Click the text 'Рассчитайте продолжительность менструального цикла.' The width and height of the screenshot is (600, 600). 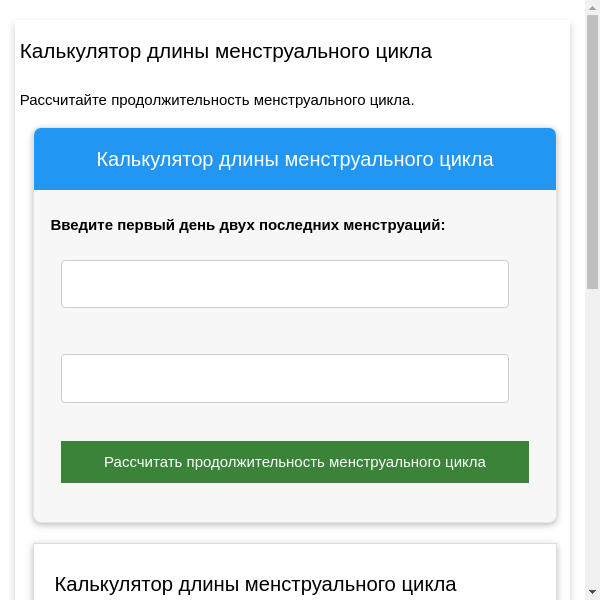tap(217, 100)
